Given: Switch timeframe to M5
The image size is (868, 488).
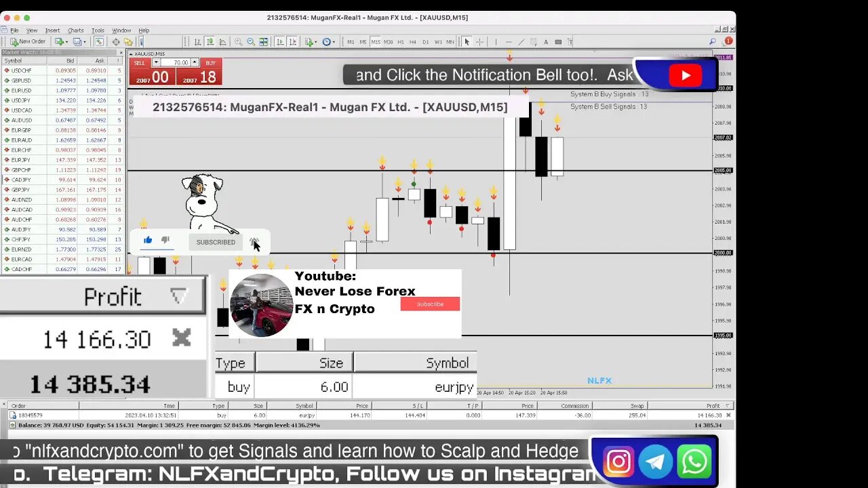Looking at the screenshot, I should pyautogui.click(x=363, y=42).
